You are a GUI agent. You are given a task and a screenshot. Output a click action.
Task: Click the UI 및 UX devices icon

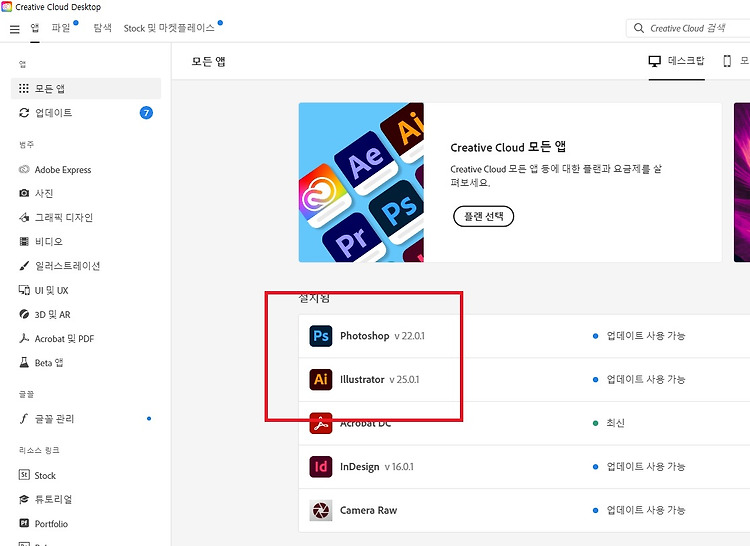24,290
